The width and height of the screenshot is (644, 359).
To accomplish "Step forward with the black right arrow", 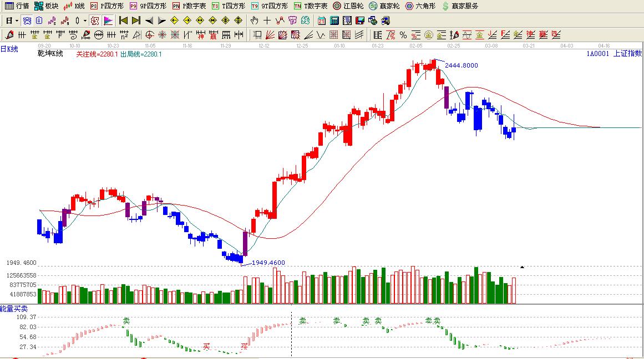I will [x=161, y=20].
